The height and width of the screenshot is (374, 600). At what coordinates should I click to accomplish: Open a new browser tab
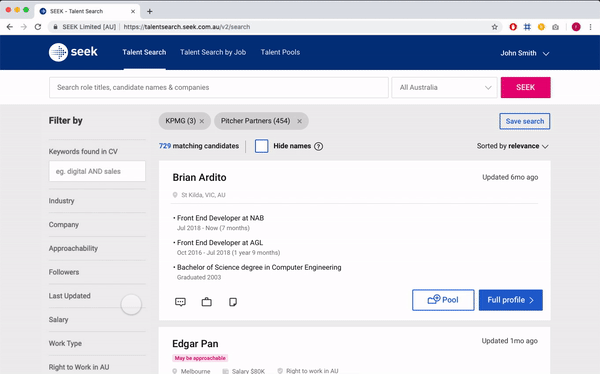click(x=150, y=11)
